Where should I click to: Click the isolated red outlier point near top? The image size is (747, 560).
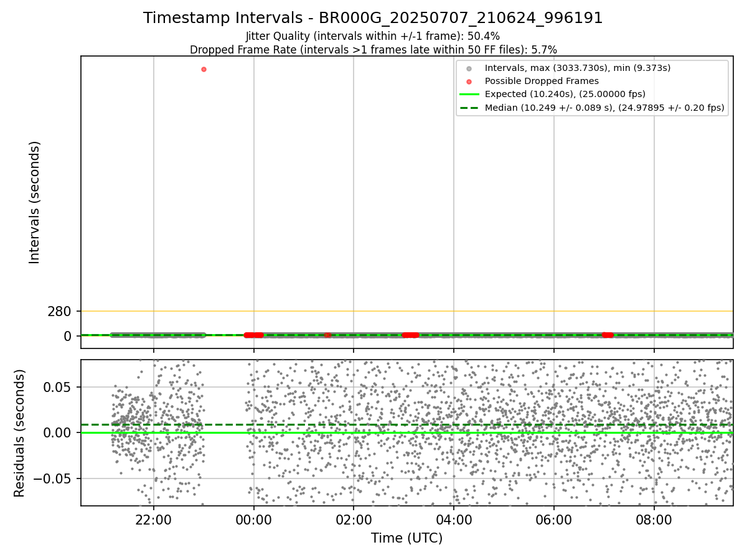(x=204, y=69)
